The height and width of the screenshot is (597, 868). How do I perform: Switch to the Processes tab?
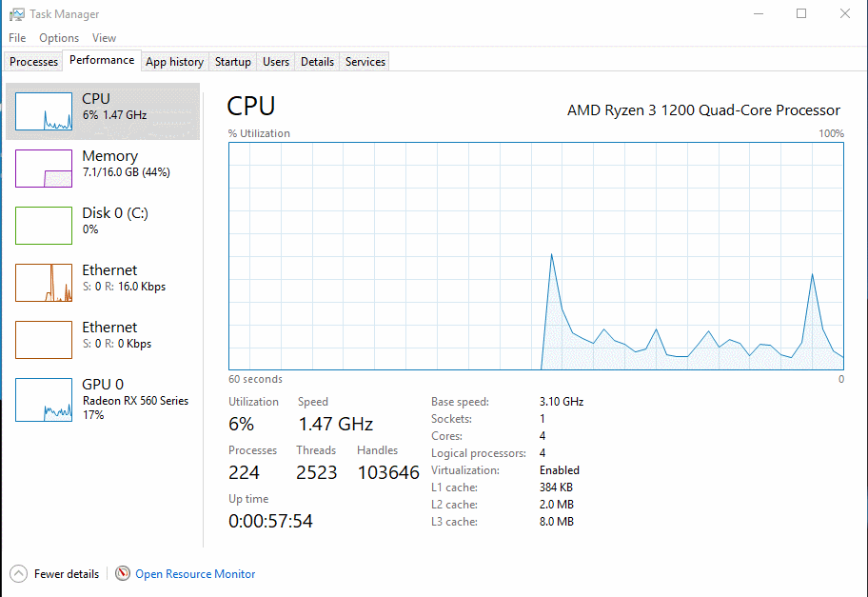(34, 62)
